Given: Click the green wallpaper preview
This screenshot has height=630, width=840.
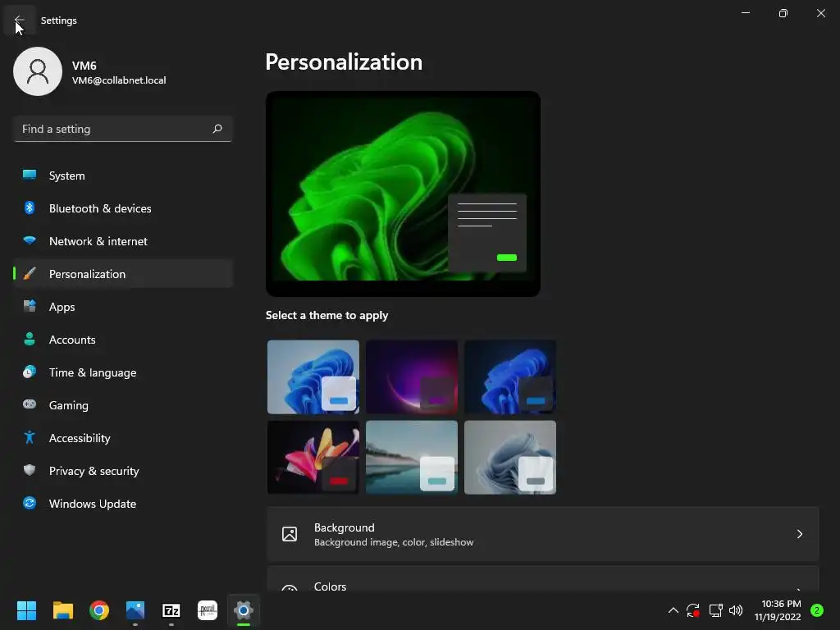Looking at the screenshot, I should pyautogui.click(x=403, y=194).
